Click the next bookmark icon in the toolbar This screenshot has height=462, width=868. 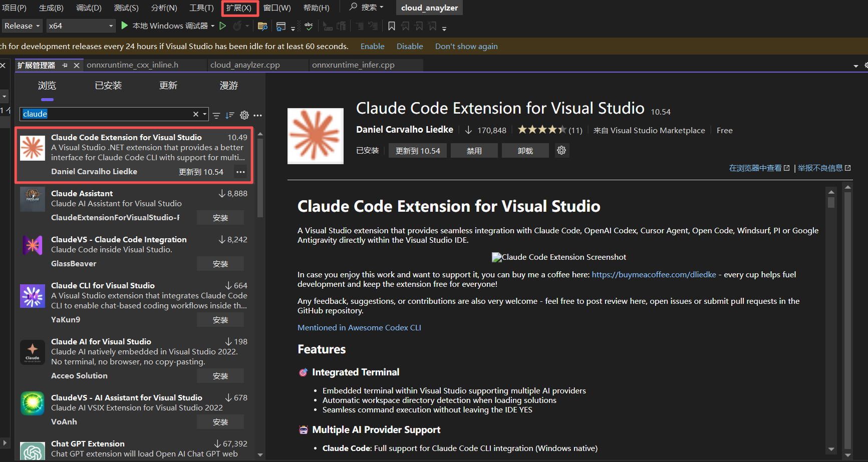click(x=419, y=26)
